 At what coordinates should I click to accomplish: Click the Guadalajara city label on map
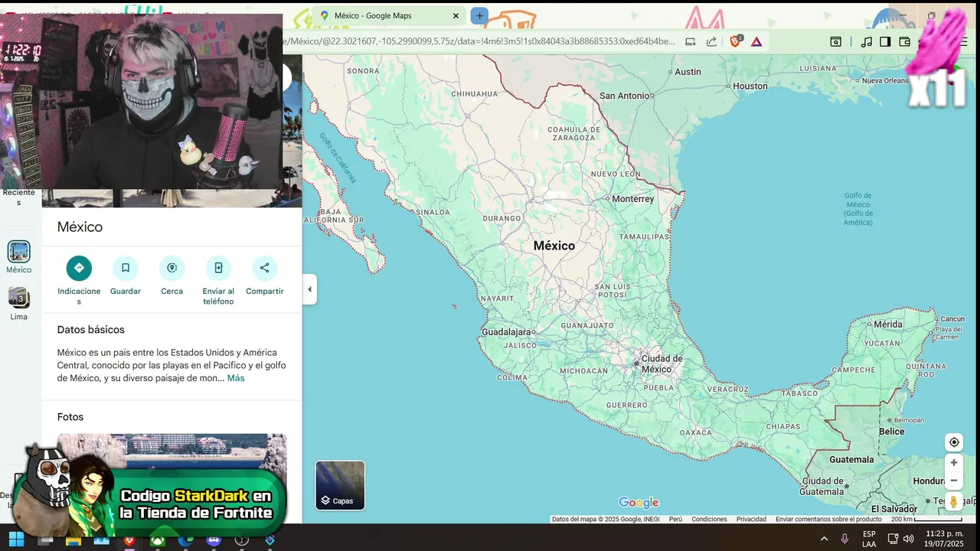point(506,332)
